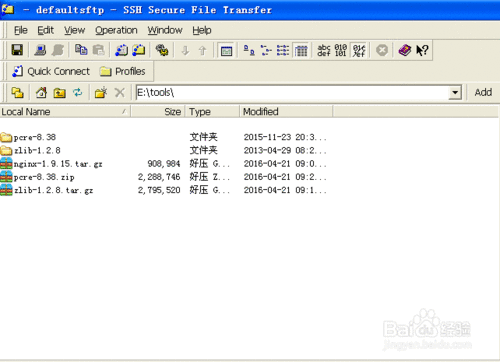Toggle the transfer view window icon
500x362 pixels.
pos(226,51)
